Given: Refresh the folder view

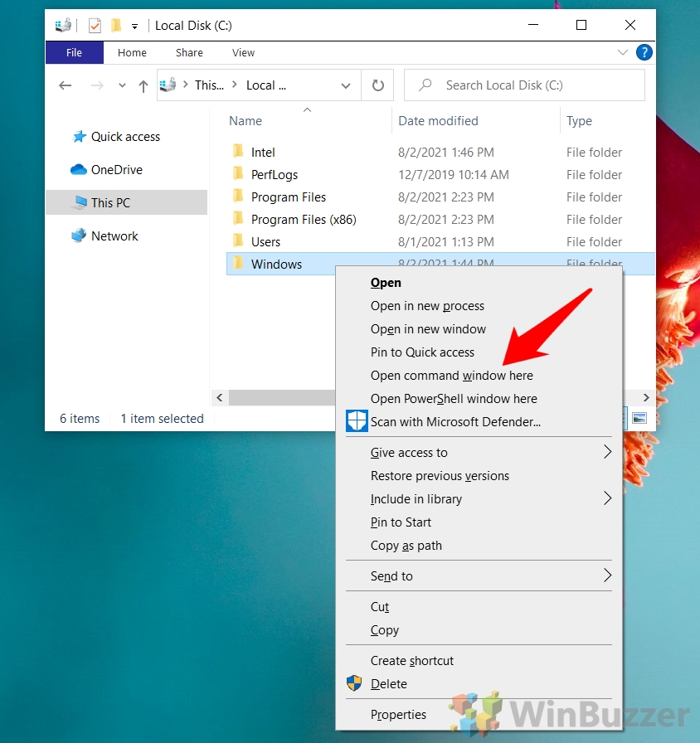Looking at the screenshot, I should [377, 85].
